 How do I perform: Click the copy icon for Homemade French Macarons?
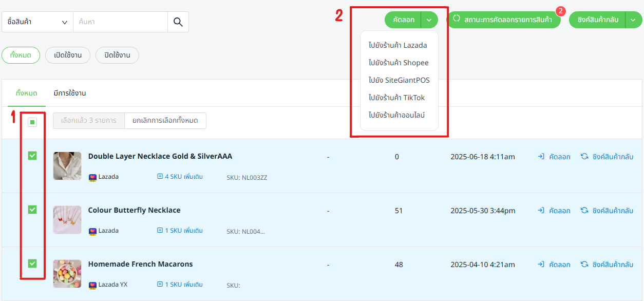click(541, 265)
